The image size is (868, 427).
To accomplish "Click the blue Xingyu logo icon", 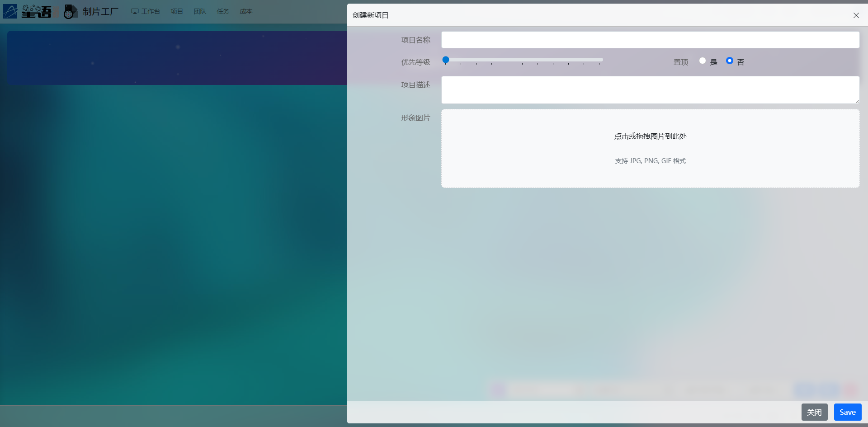I will coord(10,11).
